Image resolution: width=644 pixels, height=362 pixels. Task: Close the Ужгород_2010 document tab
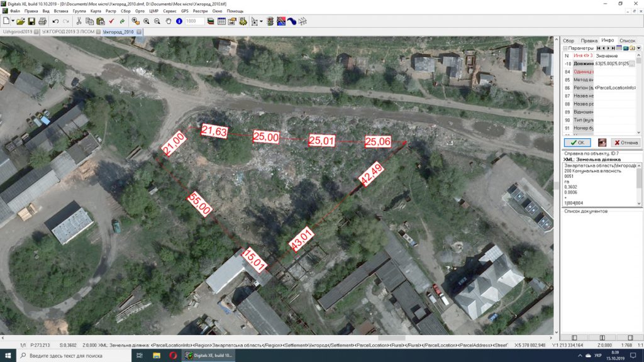[138, 31]
